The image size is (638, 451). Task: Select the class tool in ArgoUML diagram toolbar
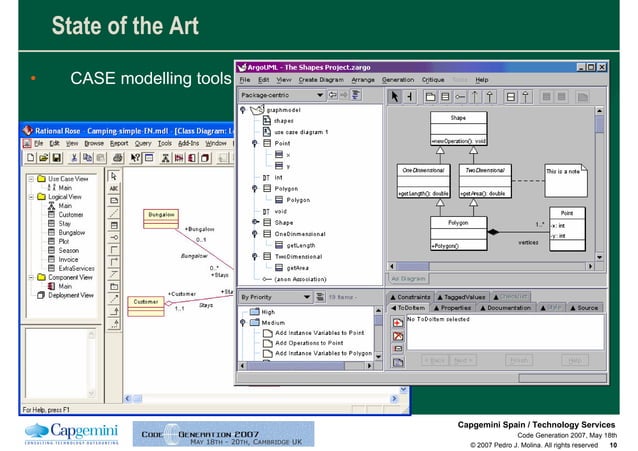pos(445,97)
